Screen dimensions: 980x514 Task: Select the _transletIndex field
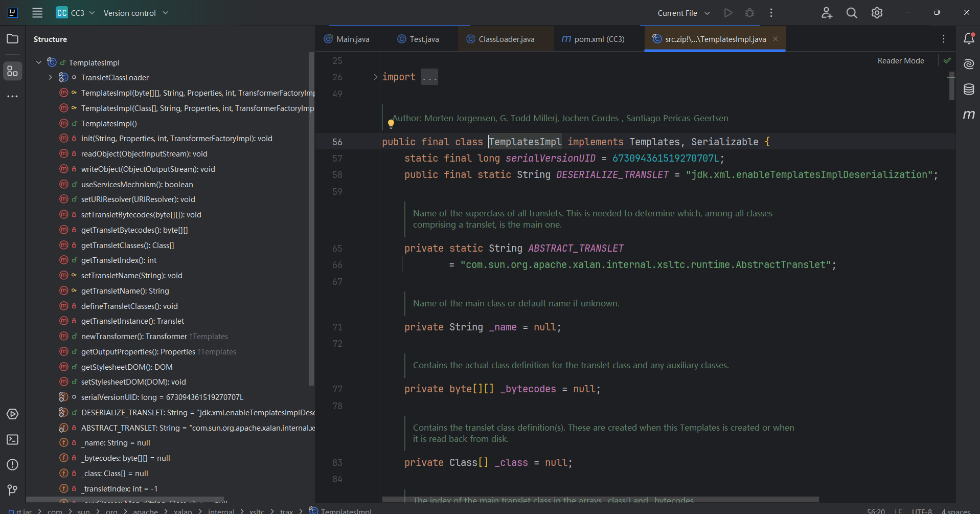coord(119,488)
